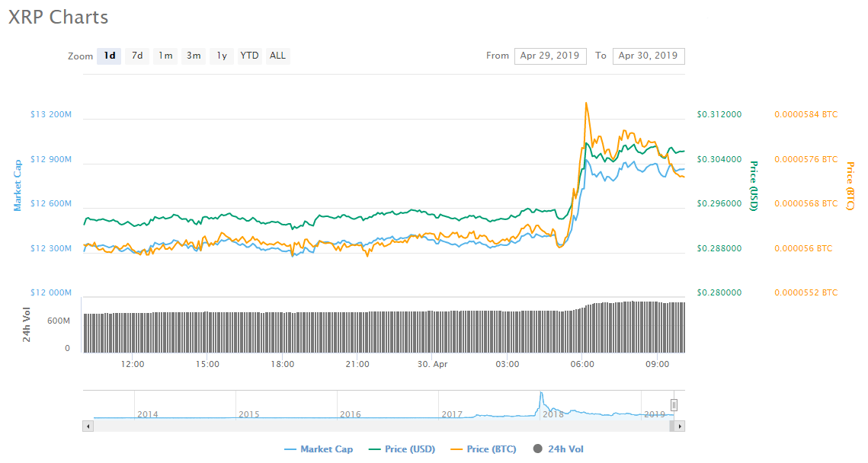Click the navigator scrollbar right arrow
This screenshot has height=463, width=868.
(x=680, y=426)
